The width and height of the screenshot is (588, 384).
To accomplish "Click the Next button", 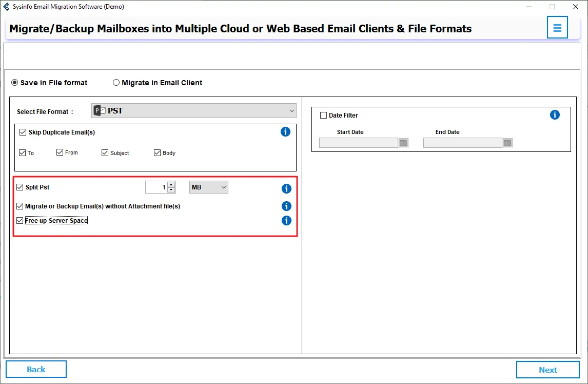I will [547, 370].
